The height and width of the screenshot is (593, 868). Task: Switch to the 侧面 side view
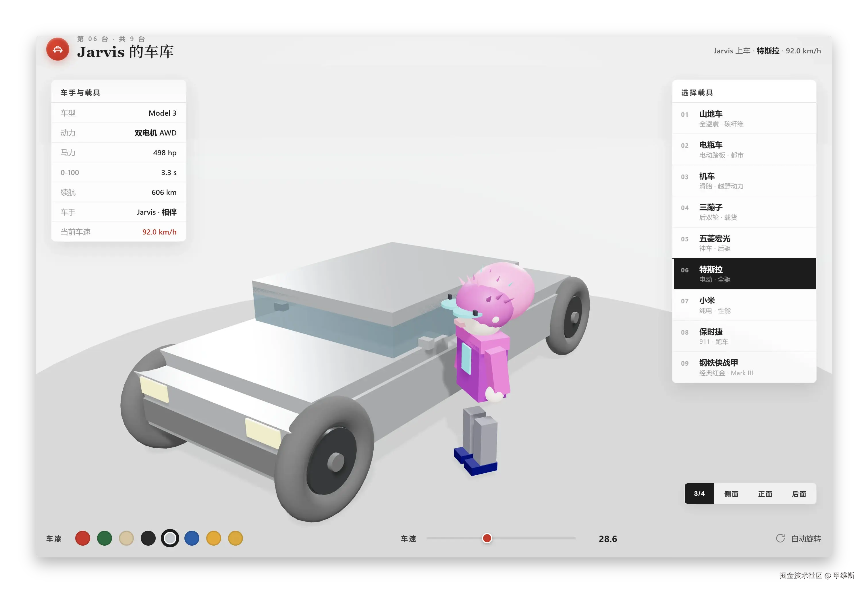[731, 494]
